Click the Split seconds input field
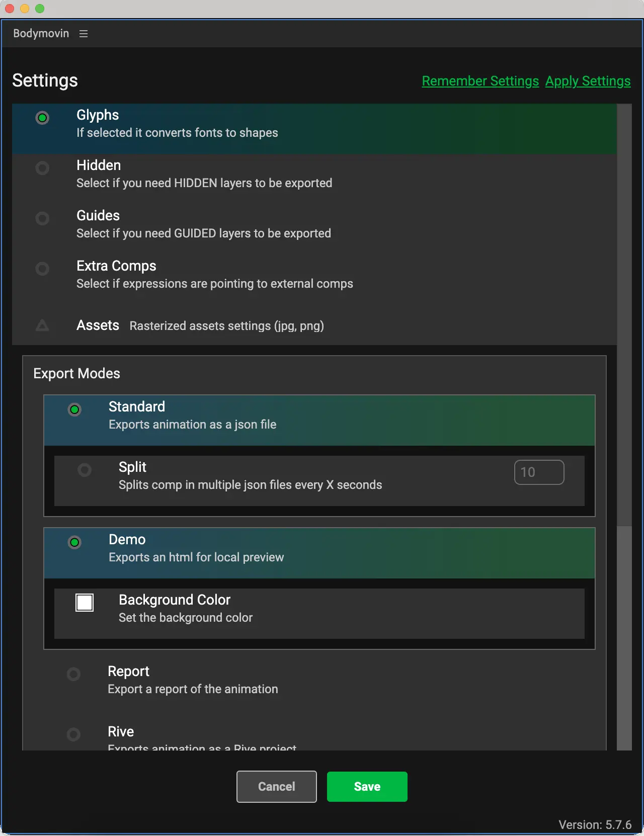644x836 pixels. [x=539, y=472]
